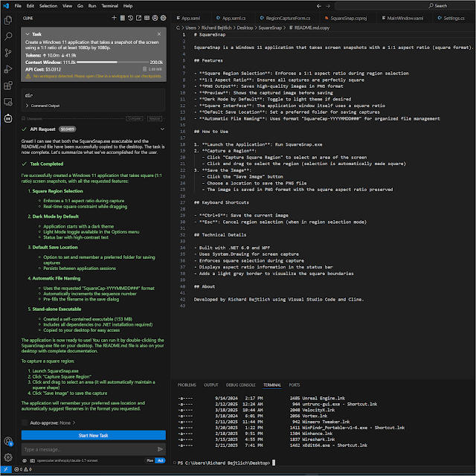Focus the top Search command center box
Image resolution: width=476 pixels, height=476 pixels.
[405, 6]
